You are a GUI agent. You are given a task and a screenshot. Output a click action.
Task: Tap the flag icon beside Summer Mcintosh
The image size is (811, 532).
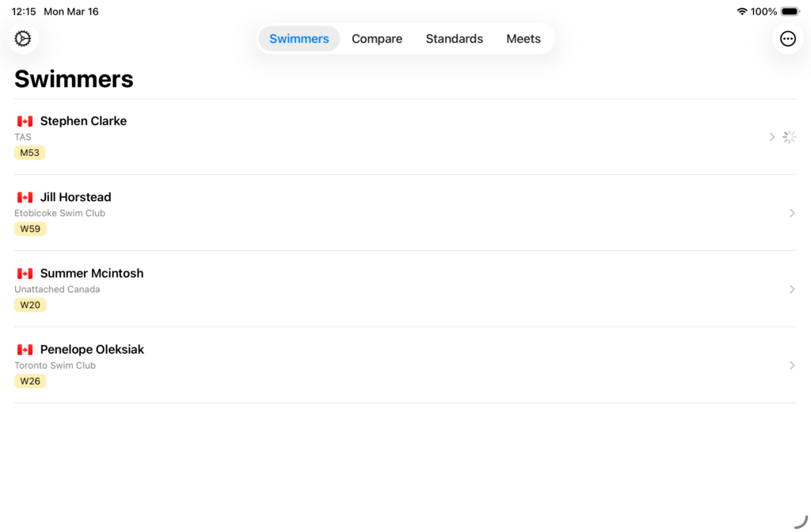[25, 273]
